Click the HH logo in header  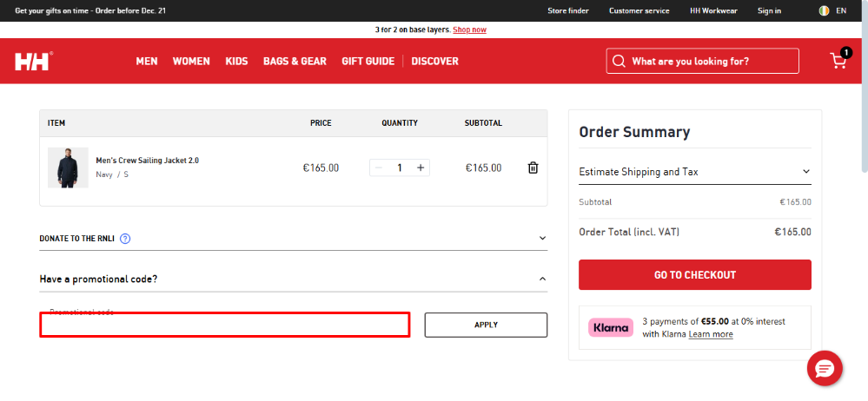(33, 61)
